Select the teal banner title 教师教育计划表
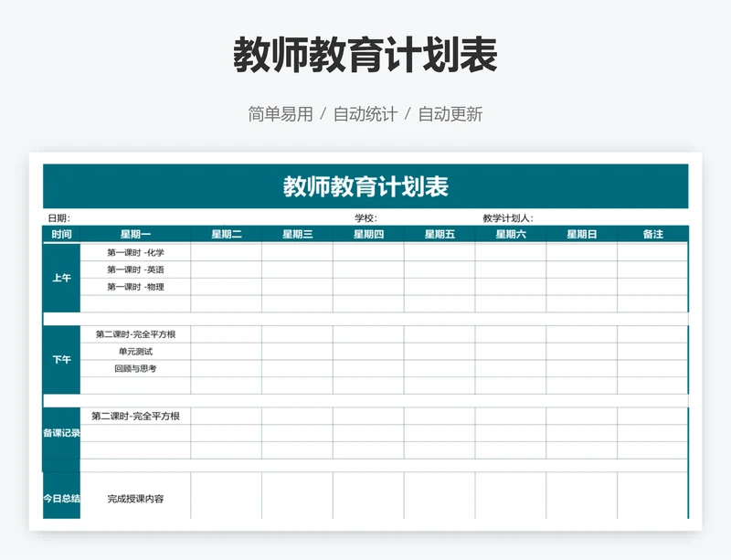The image size is (731, 560). (365, 186)
